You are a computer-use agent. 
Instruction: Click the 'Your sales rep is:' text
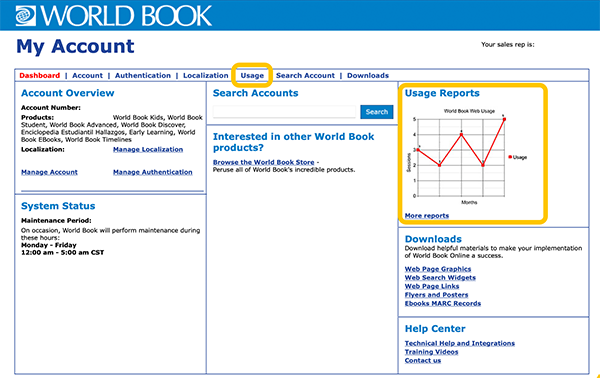(508, 44)
